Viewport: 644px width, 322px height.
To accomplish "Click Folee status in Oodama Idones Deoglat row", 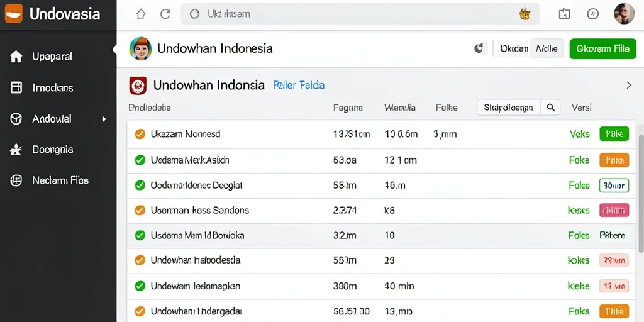I will point(579,186).
